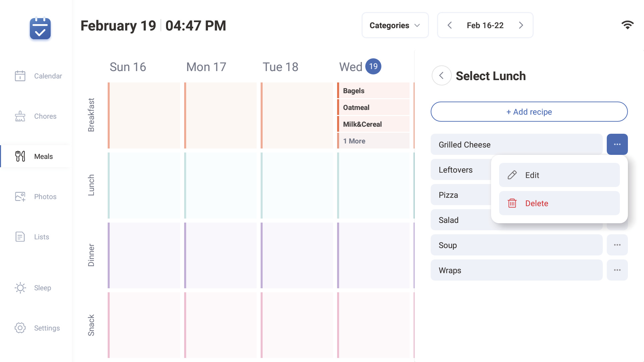The image size is (644, 362).
Task: Go back from Select Lunch panel
Action: pyautogui.click(x=441, y=76)
